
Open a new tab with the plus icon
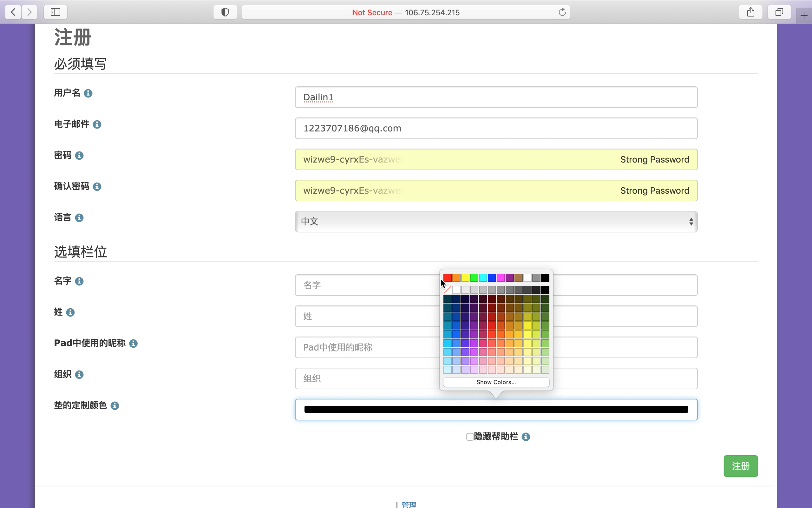804,16
